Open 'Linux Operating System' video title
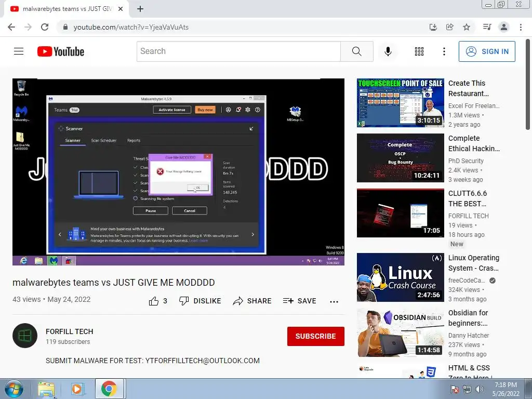 (474, 263)
